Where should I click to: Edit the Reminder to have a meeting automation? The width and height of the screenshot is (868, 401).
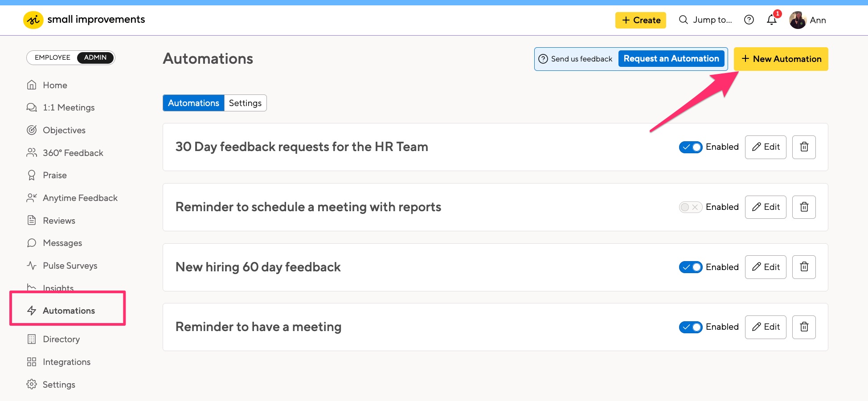tap(765, 327)
